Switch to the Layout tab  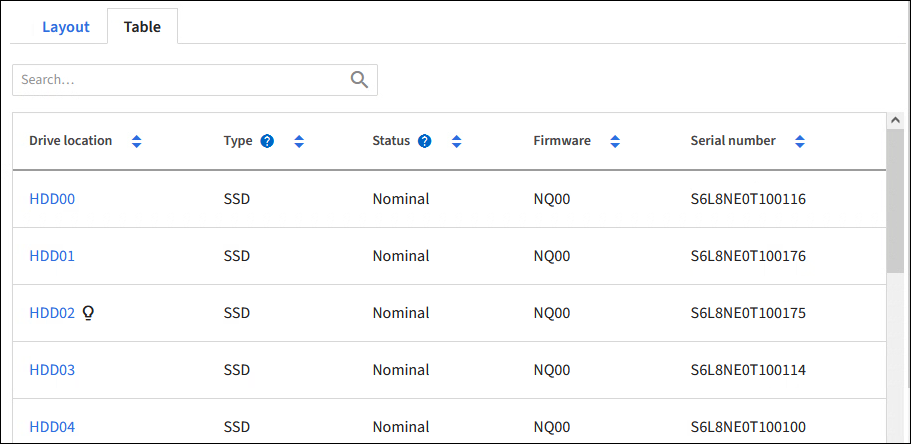pos(66,27)
